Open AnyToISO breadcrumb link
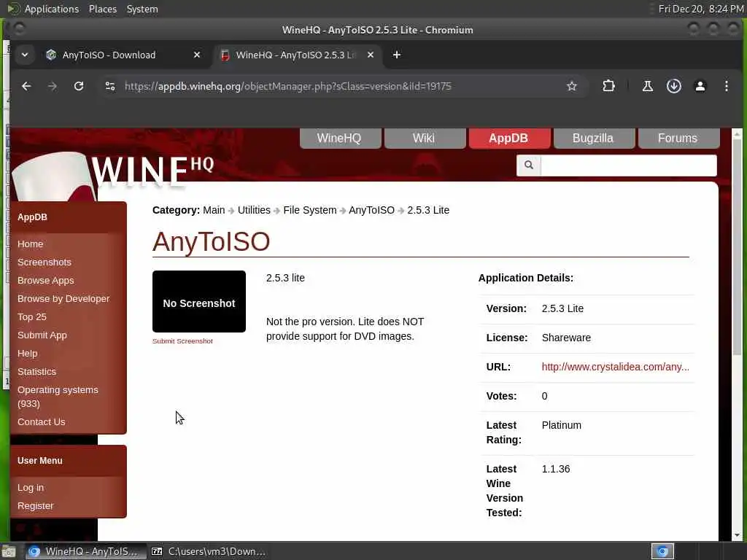This screenshot has height=560, width=747. click(371, 210)
